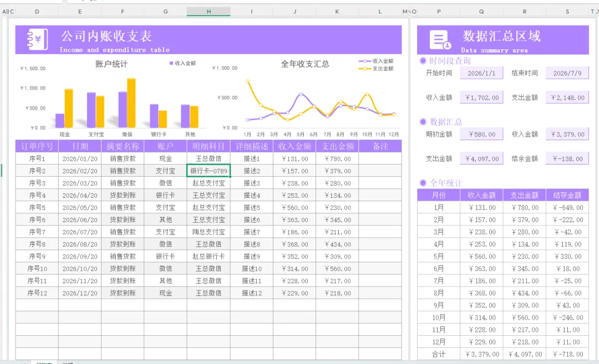Select the income cell ¥560.00 in the 序号5 row

[x=295, y=208]
